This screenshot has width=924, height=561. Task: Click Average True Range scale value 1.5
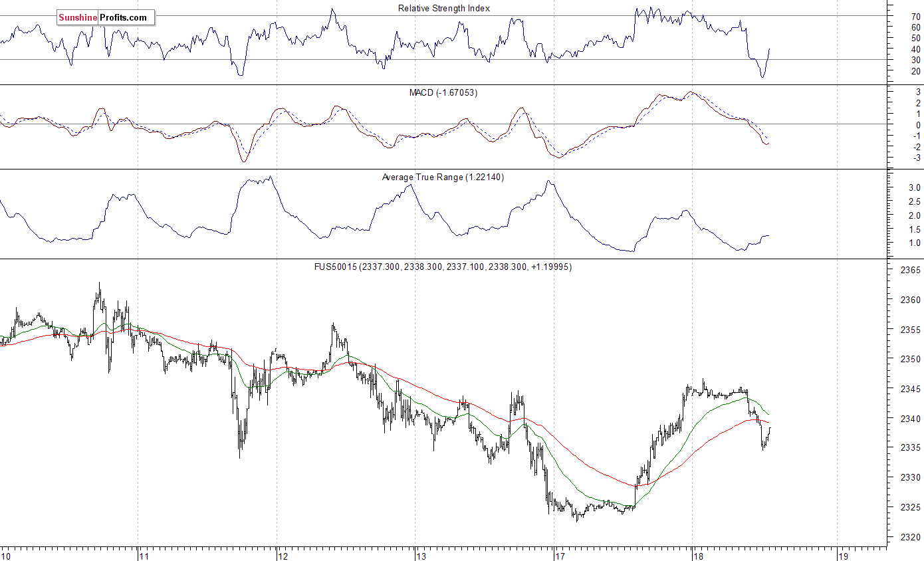[x=914, y=229]
